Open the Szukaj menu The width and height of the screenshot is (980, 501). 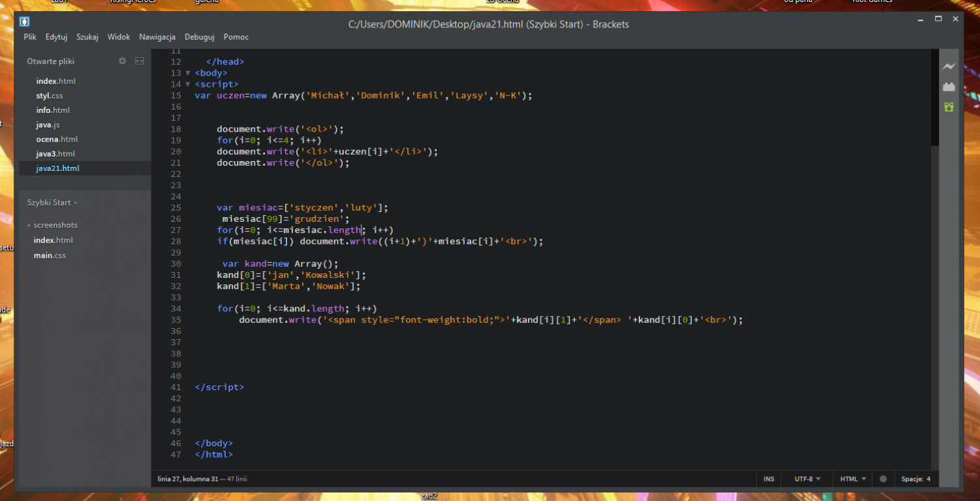[x=87, y=37]
